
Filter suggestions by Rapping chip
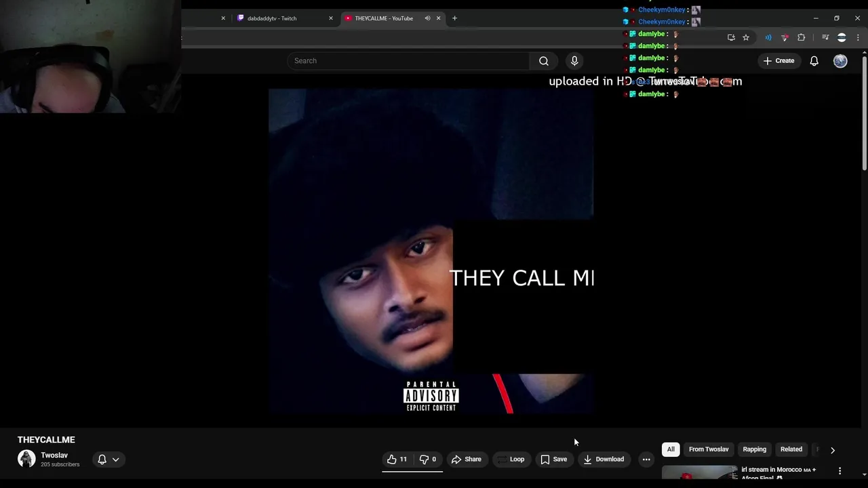coord(754,449)
